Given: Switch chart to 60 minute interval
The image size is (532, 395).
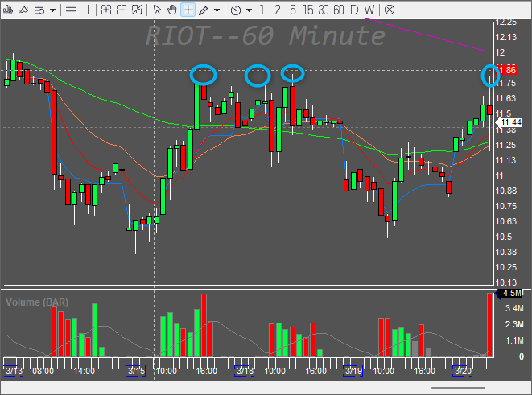Looking at the screenshot, I should [x=339, y=10].
